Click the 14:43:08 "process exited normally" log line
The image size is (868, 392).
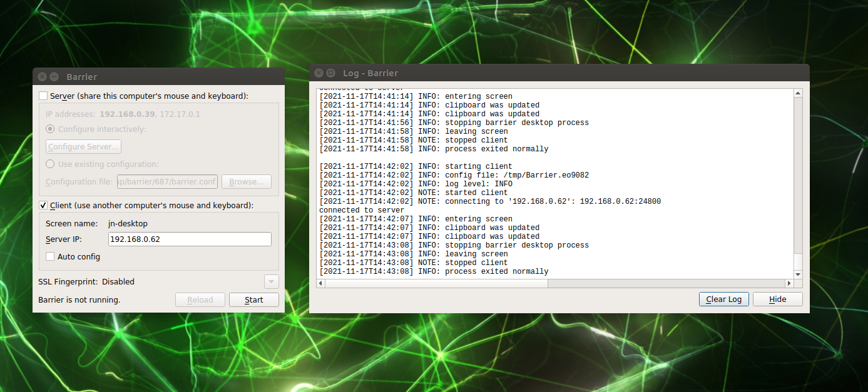434,271
